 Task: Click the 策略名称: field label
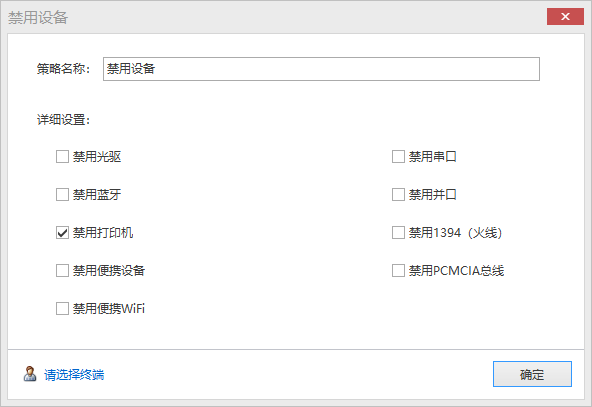[63, 69]
